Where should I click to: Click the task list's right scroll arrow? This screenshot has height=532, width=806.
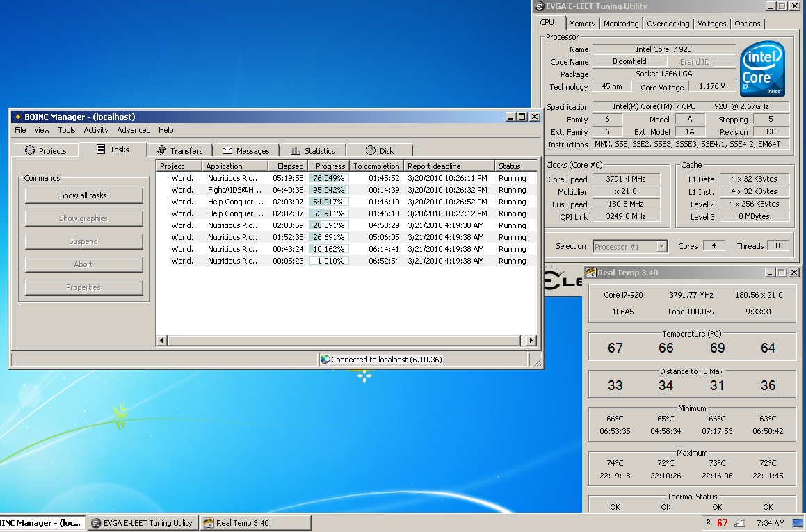(x=531, y=340)
